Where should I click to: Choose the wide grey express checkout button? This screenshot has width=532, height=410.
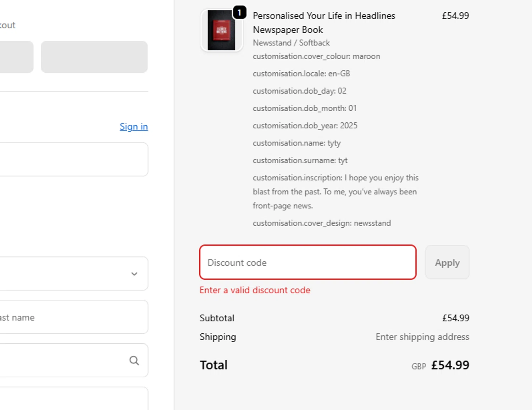94,57
